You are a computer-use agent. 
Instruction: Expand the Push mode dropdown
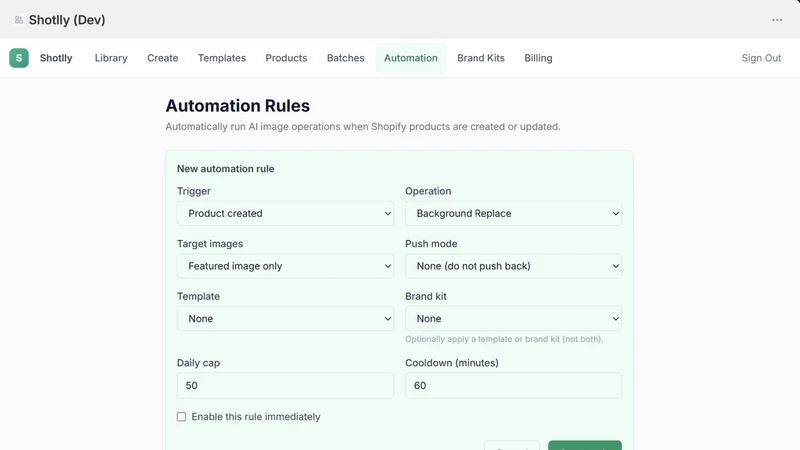tap(513, 266)
